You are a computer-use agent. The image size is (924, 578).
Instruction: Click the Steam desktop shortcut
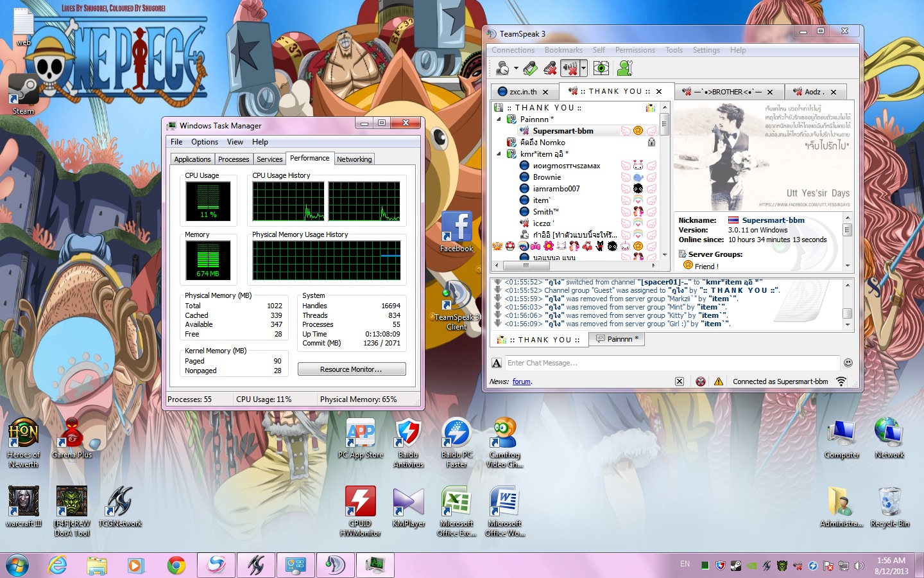23,94
